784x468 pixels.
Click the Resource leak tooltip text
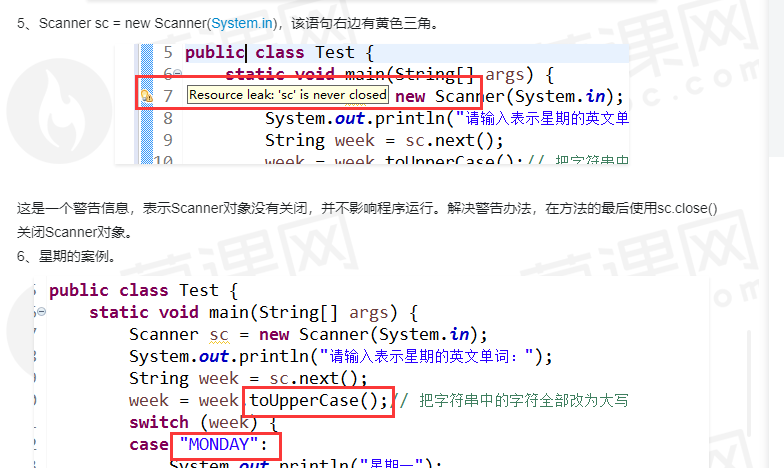coord(288,95)
